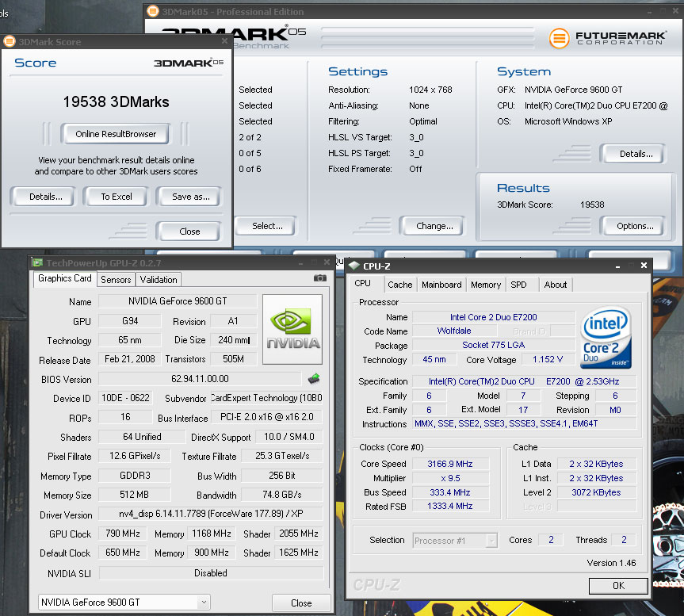684x616 pixels.
Task: Click the Resolution 1024 x 768 value
Action: click(x=430, y=90)
